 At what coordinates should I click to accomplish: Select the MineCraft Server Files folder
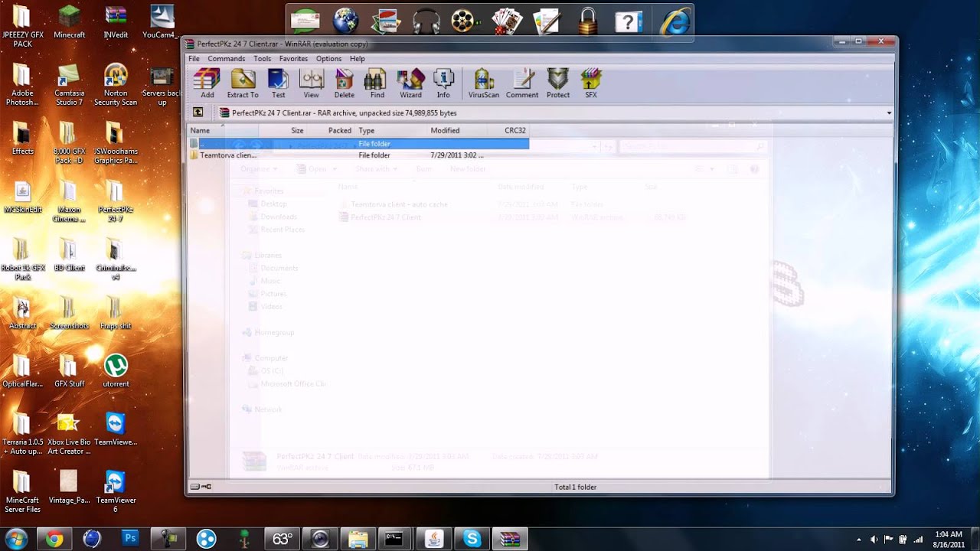[x=22, y=492]
